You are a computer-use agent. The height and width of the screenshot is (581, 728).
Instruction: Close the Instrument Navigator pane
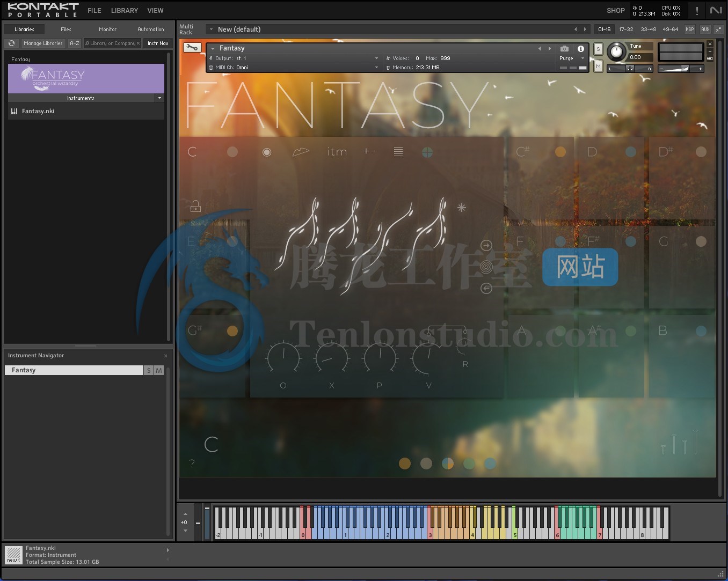(x=165, y=356)
